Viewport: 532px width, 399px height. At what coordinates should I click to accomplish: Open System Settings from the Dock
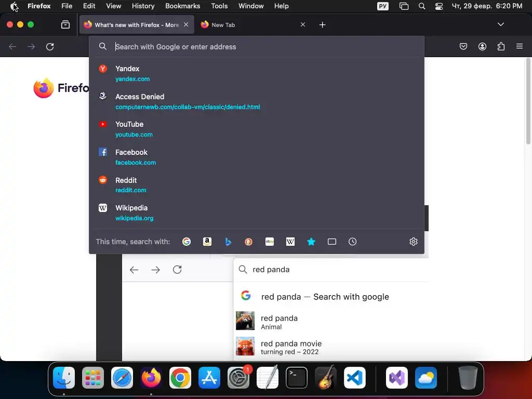(x=238, y=378)
